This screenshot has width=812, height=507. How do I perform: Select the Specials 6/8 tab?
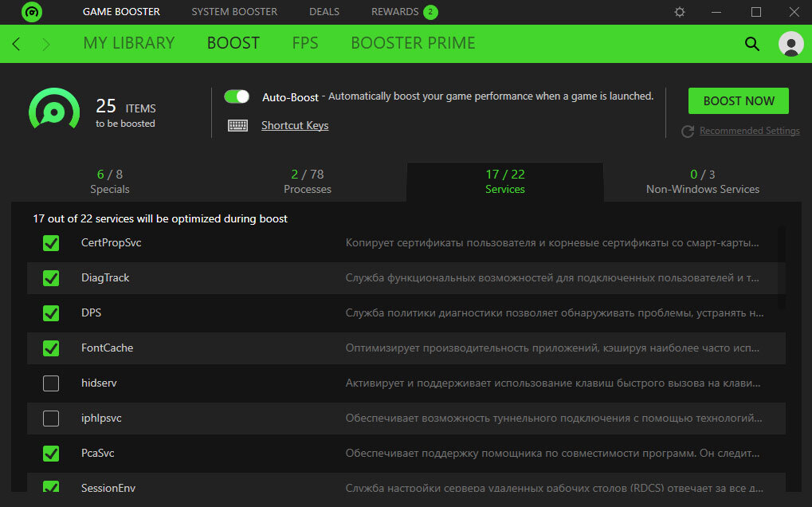(x=110, y=181)
